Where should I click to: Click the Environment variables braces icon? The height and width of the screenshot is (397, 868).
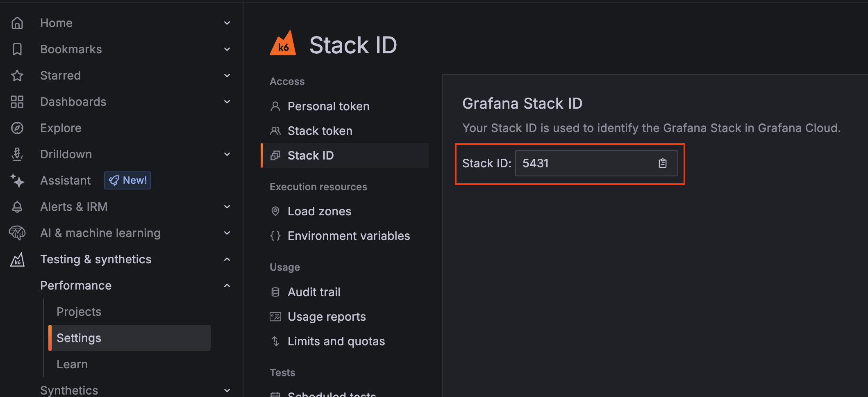[275, 235]
